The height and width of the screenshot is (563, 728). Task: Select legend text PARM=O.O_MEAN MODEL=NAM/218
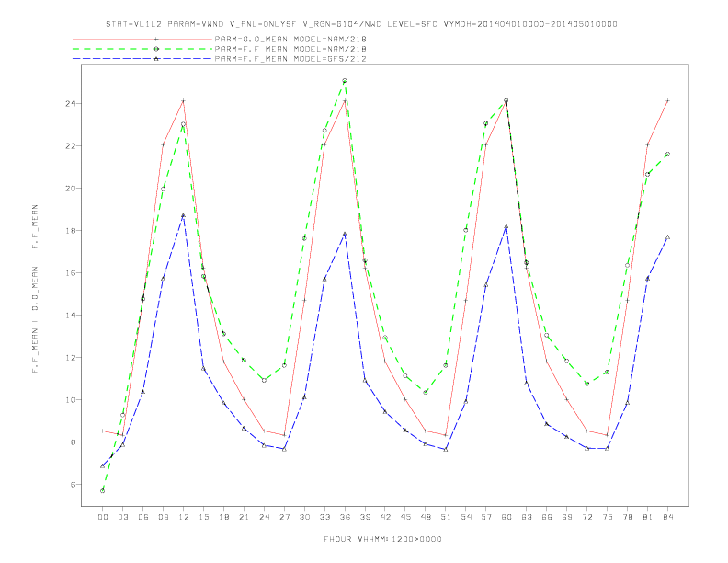[290, 39]
